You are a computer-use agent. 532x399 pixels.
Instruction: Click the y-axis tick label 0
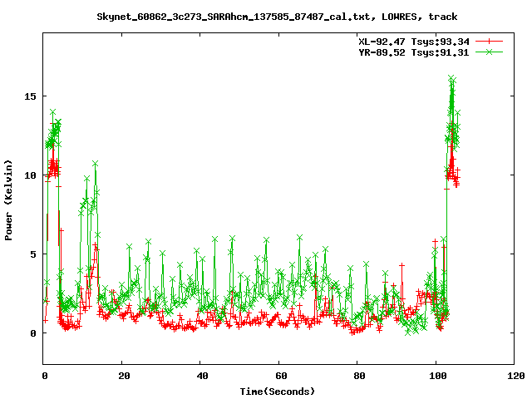[33, 333]
